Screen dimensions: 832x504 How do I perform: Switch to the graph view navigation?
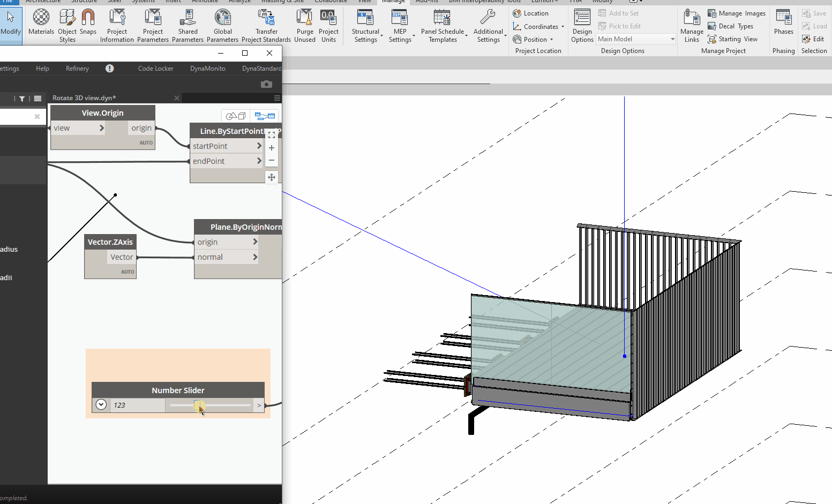pyautogui.click(x=265, y=116)
